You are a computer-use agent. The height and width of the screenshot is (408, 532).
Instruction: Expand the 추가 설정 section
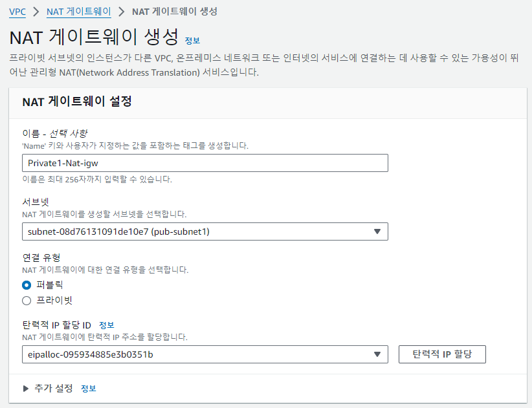[48, 389]
